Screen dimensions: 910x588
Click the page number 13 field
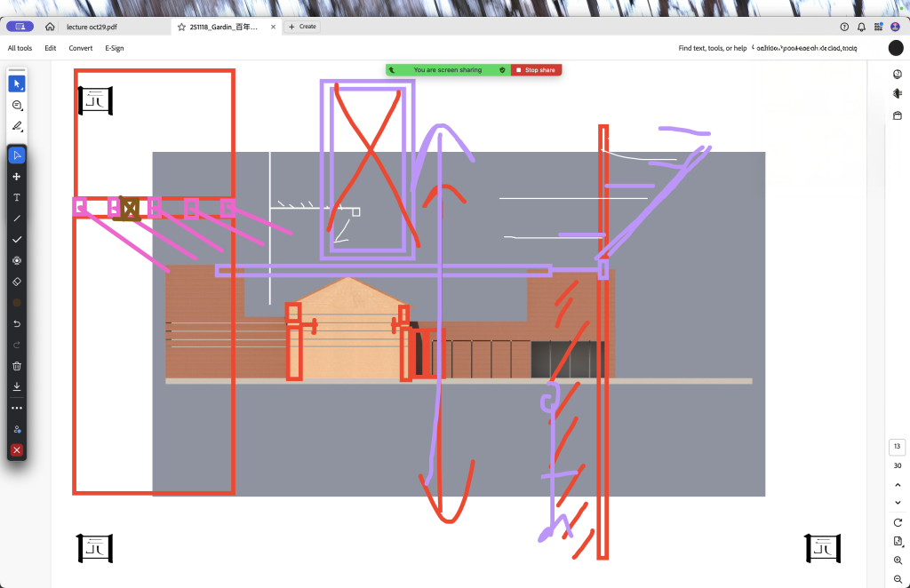pyautogui.click(x=898, y=447)
